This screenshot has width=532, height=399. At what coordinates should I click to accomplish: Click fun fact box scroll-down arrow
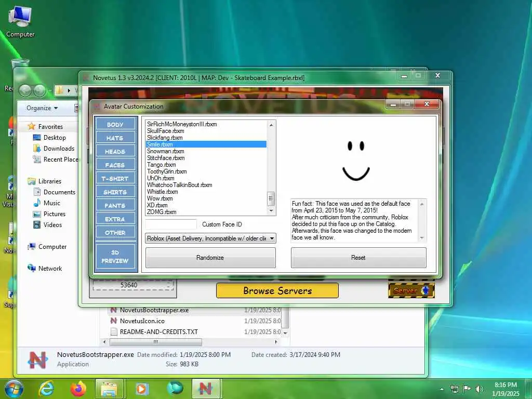pos(422,238)
